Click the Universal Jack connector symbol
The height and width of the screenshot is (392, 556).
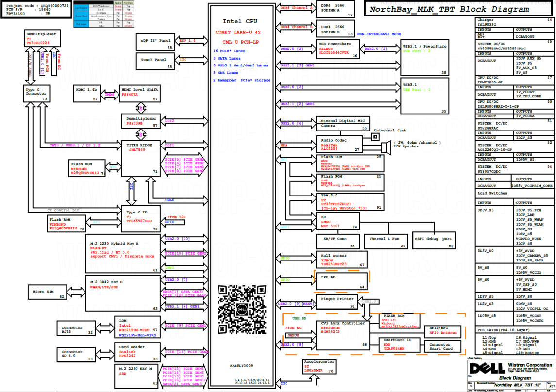pos(375,136)
